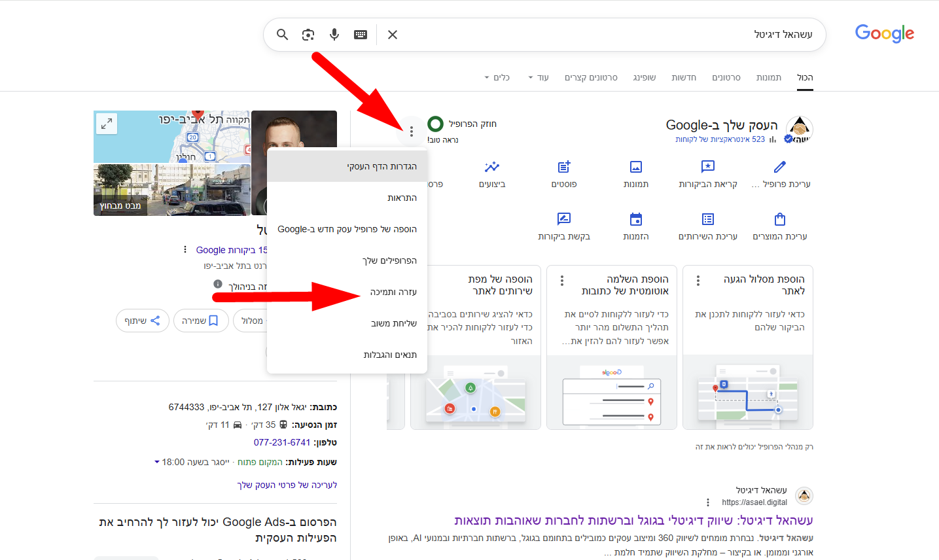Open עריכת השירותים list icon

708,219
